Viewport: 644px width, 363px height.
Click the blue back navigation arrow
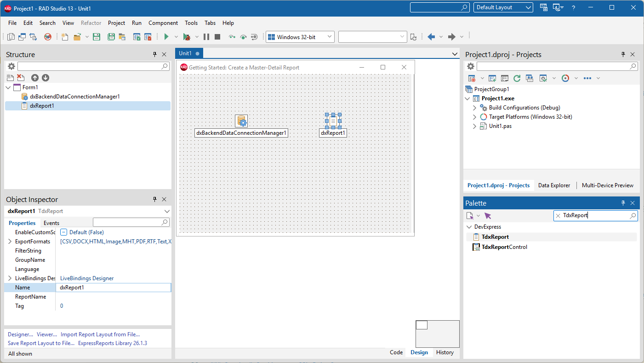tap(431, 37)
